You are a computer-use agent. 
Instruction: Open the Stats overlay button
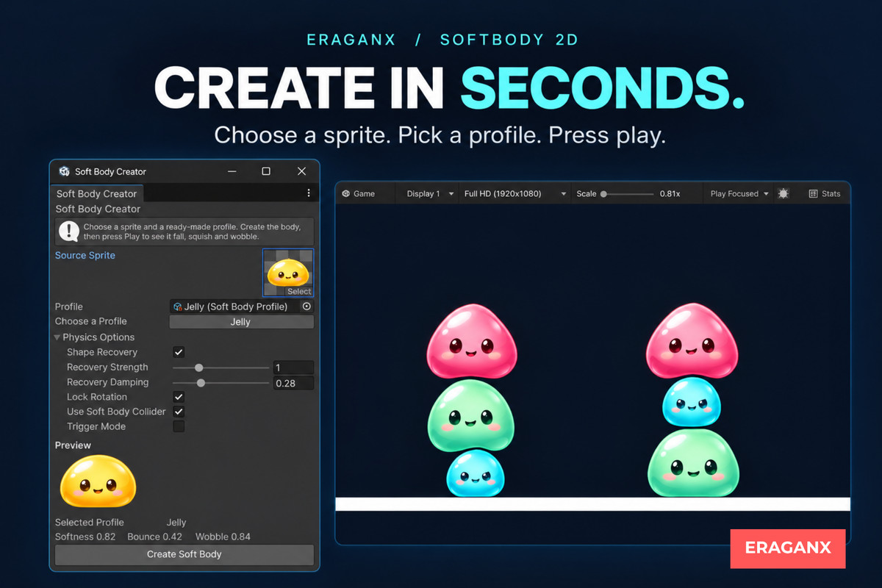point(825,194)
